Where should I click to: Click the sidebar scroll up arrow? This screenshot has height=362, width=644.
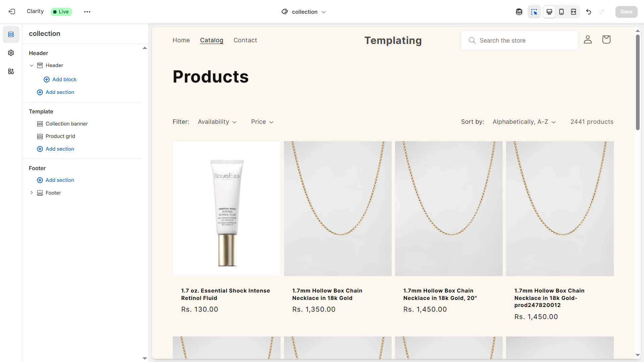tap(145, 48)
